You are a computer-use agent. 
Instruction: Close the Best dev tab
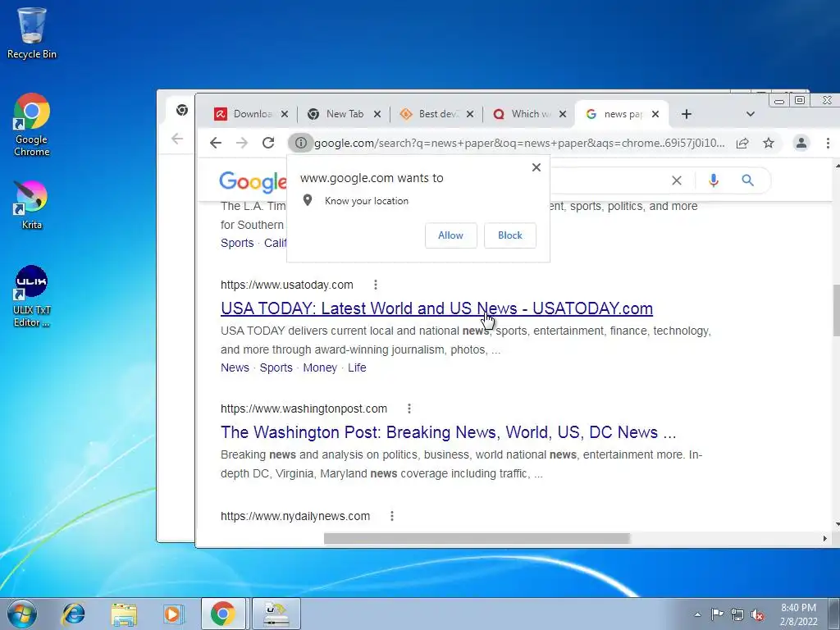pos(470,114)
